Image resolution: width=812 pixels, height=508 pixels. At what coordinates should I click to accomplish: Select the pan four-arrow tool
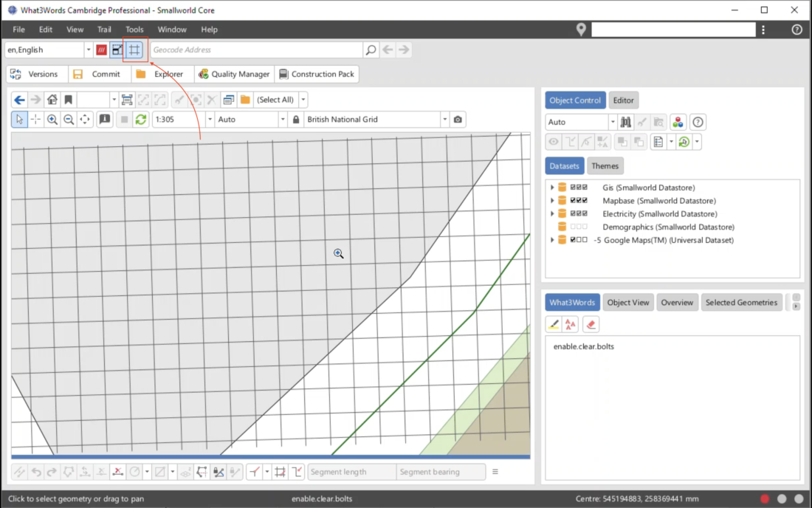85,120
